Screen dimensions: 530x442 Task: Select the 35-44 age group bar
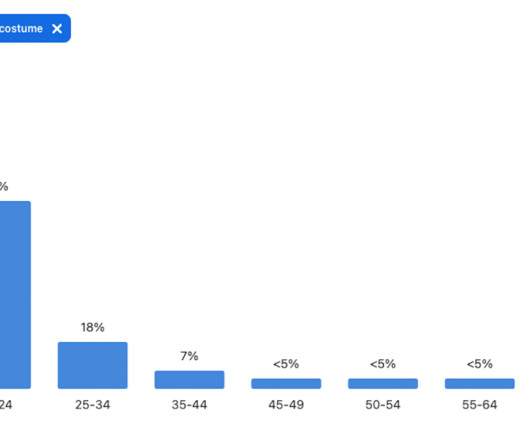point(189,379)
